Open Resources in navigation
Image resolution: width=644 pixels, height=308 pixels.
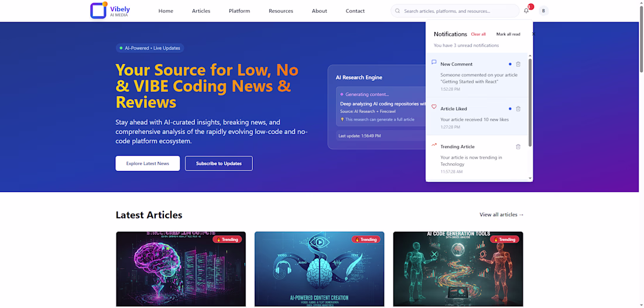[281, 11]
